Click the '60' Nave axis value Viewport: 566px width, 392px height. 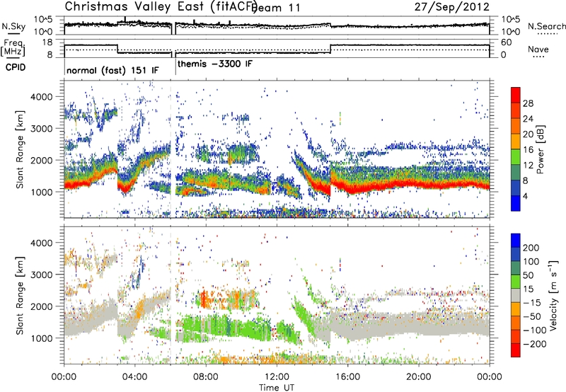(507, 42)
